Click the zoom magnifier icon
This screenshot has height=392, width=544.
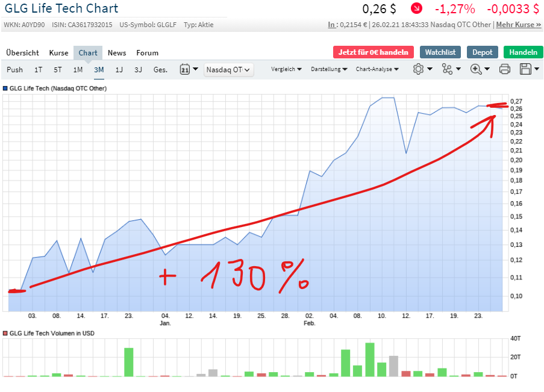476,69
